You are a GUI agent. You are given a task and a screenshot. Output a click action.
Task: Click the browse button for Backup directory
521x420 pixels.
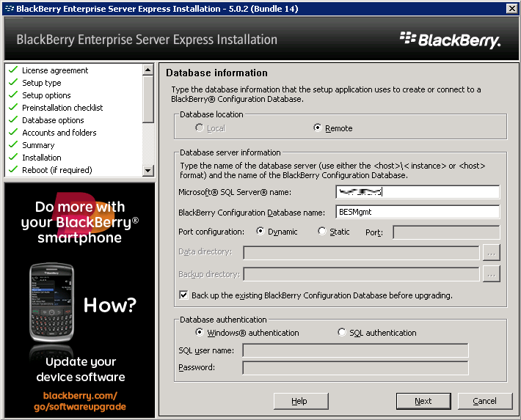pyautogui.click(x=491, y=274)
